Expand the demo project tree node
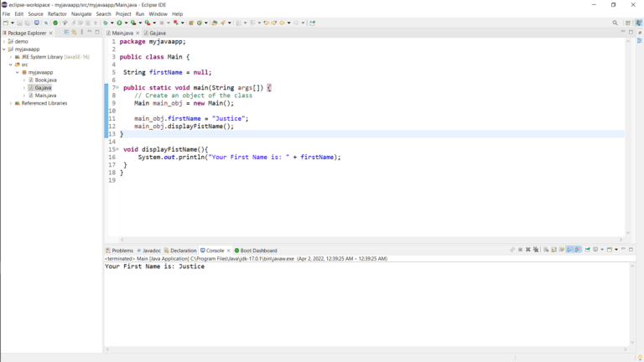The width and height of the screenshot is (644, 362). (5, 41)
